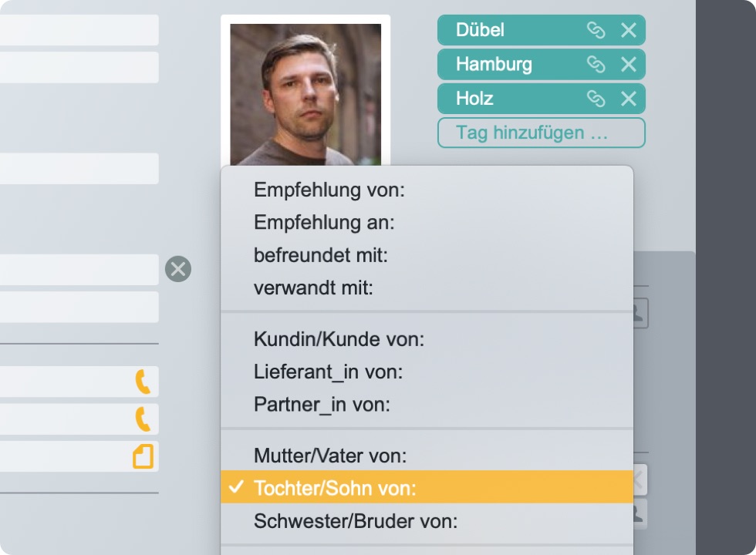Image resolution: width=756 pixels, height=555 pixels.
Task: Click the link icon on Hamburg tag
Action: 596,64
